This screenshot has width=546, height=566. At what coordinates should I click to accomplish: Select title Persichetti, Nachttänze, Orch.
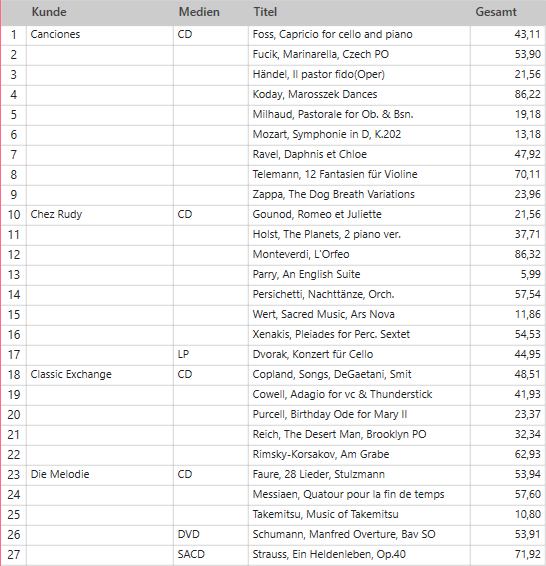click(359, 295)
